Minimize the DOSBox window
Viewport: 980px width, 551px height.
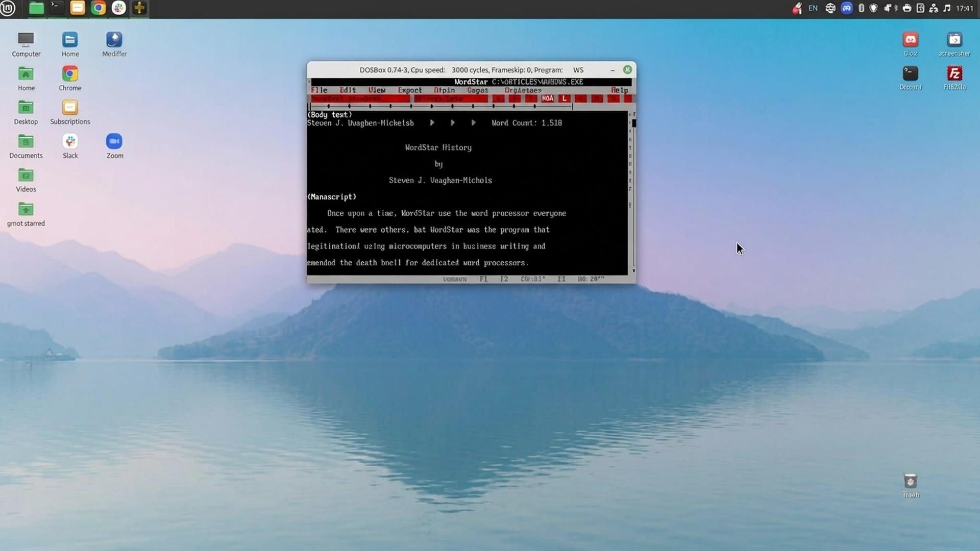click(x=612, y=70)
